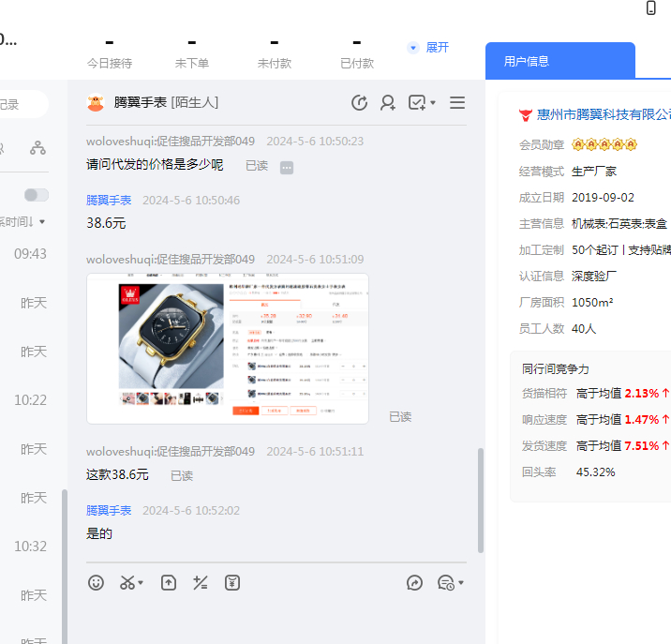Viewport: 671px width, 644px height.
Task: Toggle the switch in left sidebar
Action: click(x=36, y=195)
